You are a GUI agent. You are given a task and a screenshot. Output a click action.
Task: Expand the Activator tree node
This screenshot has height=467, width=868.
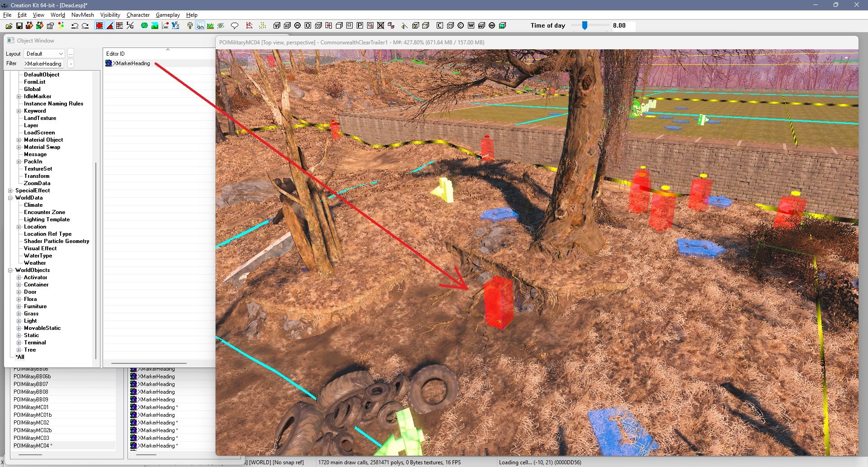pyautogui.click(x=19, y=277)
